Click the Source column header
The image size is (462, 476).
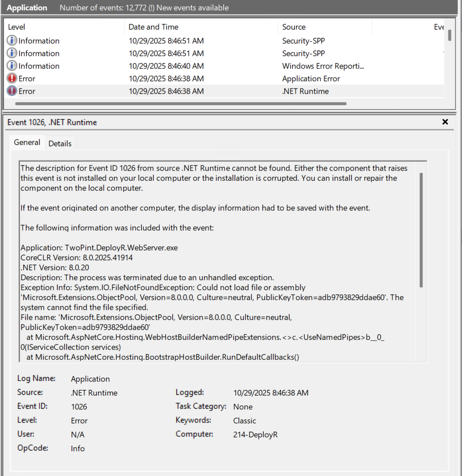tap(325, 27)
